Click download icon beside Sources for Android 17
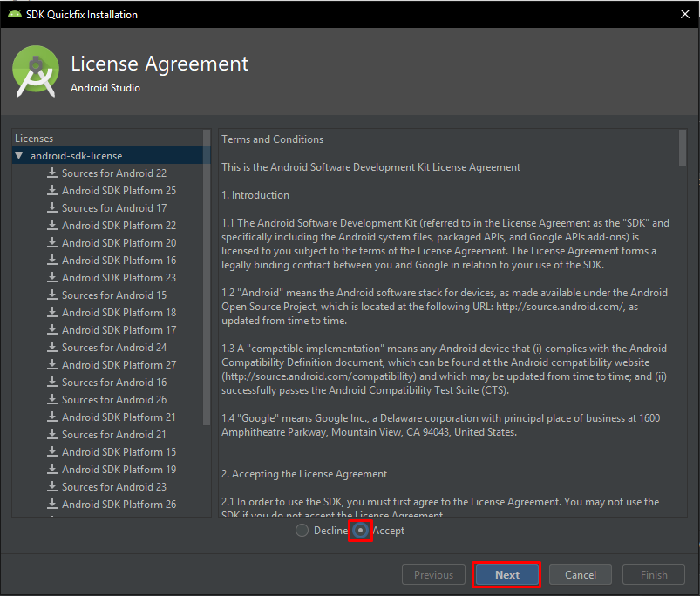Screen dimensions: 700x596 coord(52,207)
